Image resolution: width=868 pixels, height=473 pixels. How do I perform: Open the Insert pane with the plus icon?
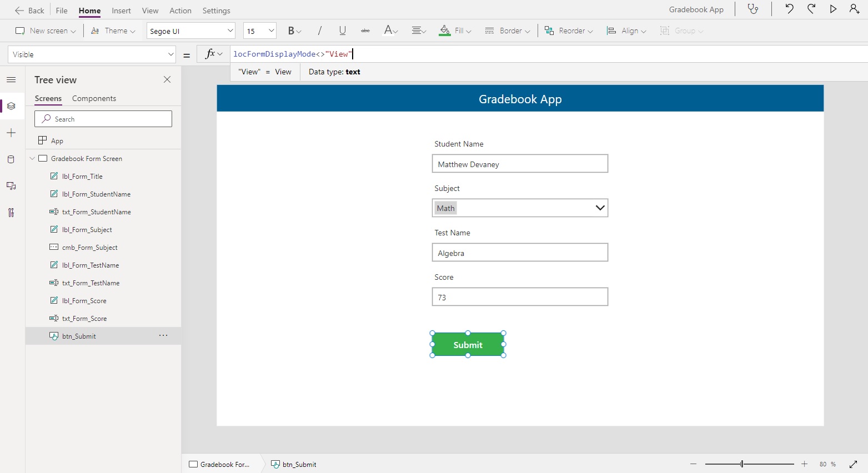11,133
